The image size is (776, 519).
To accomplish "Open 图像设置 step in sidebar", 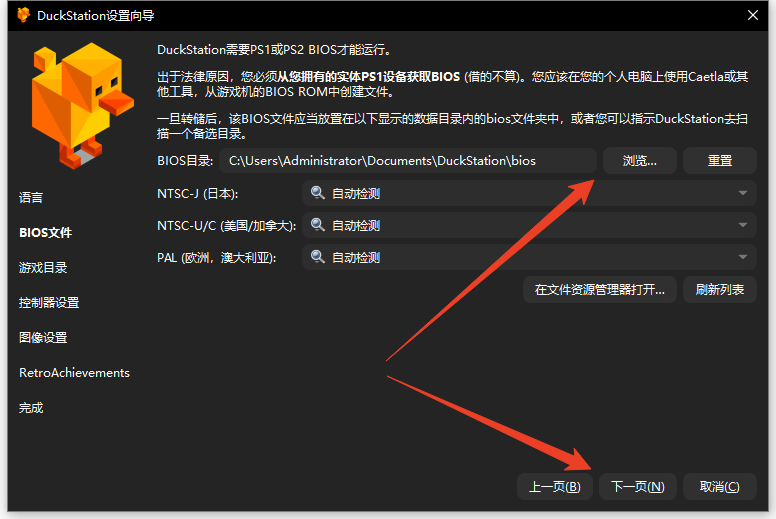I will click(43, 338).
